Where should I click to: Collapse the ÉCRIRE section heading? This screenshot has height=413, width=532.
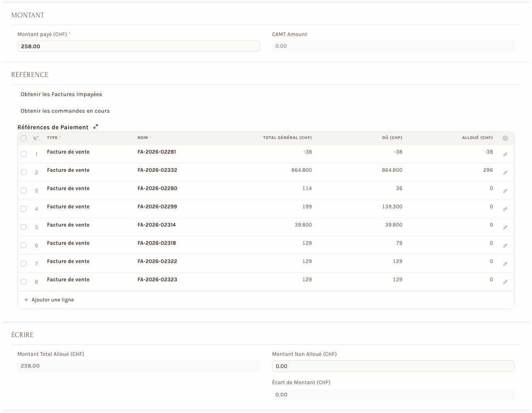pos(22,335)
